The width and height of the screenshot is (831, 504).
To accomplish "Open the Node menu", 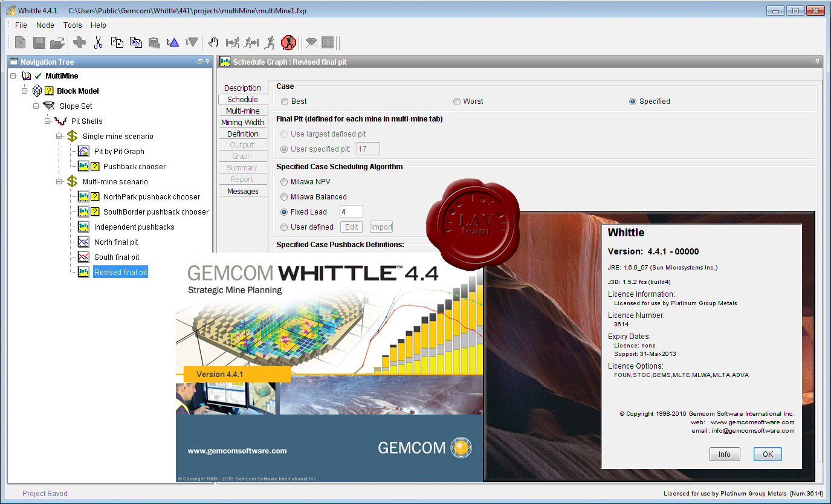I will coord(45,25).
